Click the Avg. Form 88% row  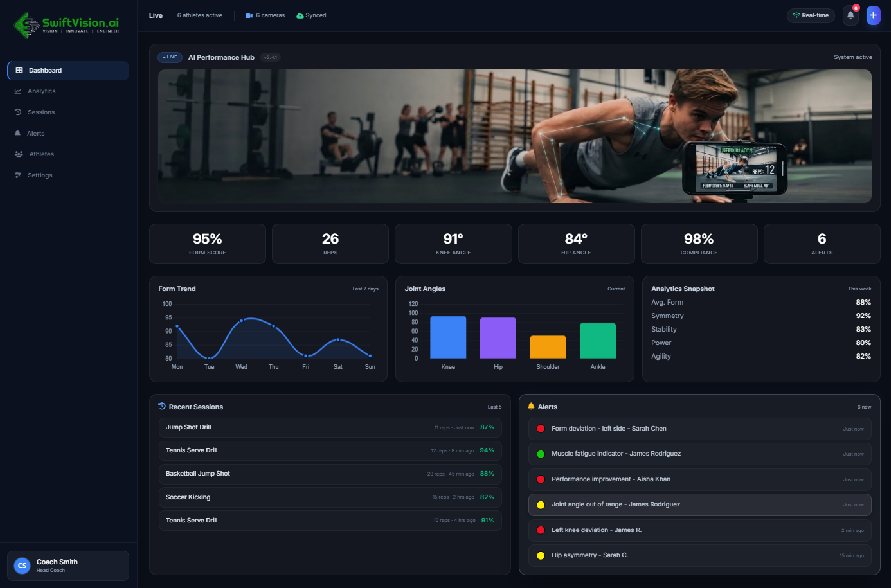coord(761,303)
